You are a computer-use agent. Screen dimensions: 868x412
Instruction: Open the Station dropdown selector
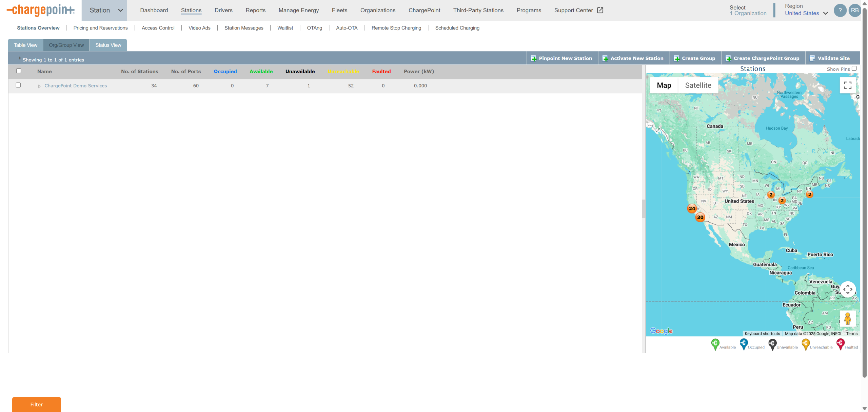(x=104, y=11)
